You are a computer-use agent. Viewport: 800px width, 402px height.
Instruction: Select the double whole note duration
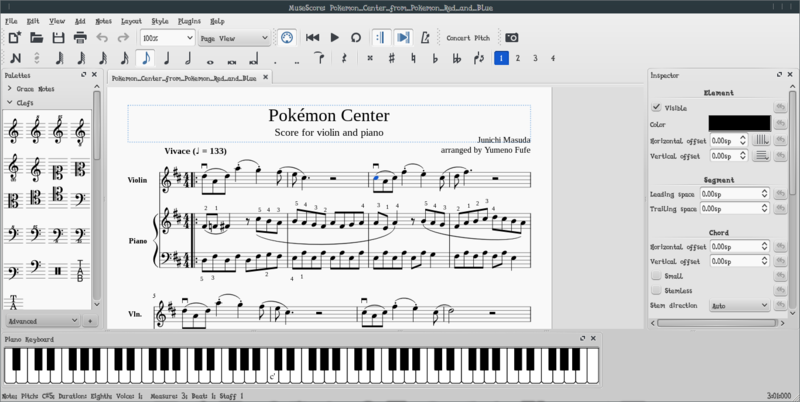coord(232,60)
